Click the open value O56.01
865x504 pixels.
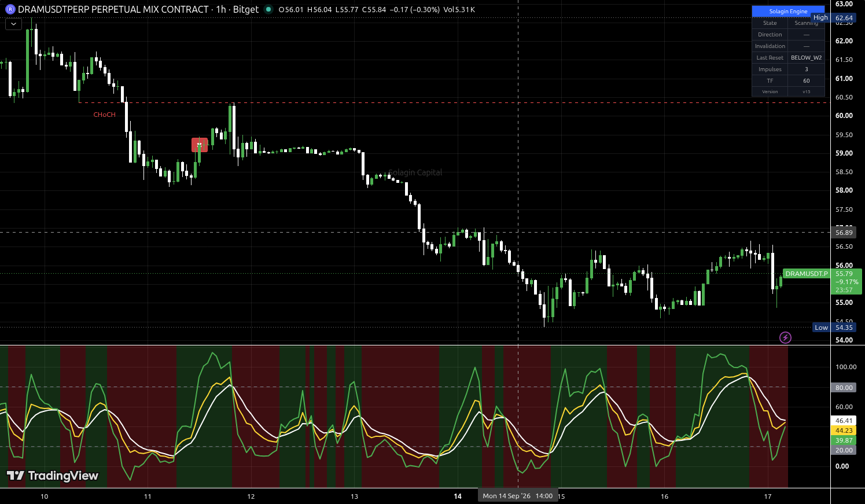pyautogui.click(x=291, y=10)
